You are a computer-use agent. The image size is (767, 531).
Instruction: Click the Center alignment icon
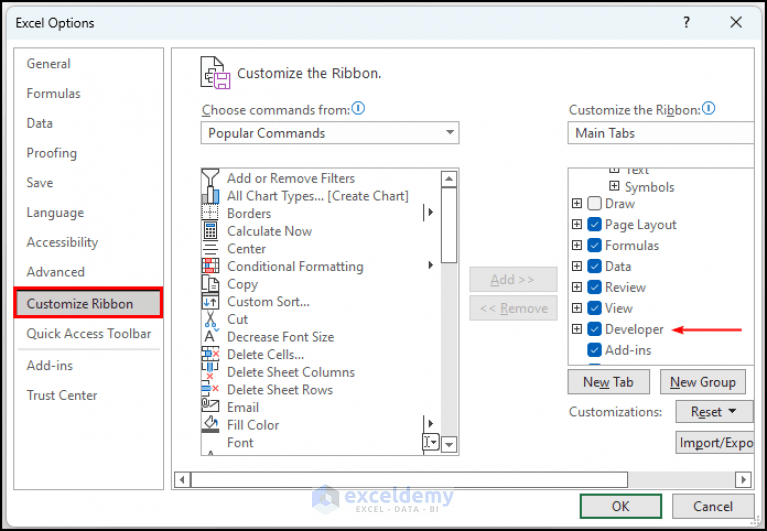(210, 248)
